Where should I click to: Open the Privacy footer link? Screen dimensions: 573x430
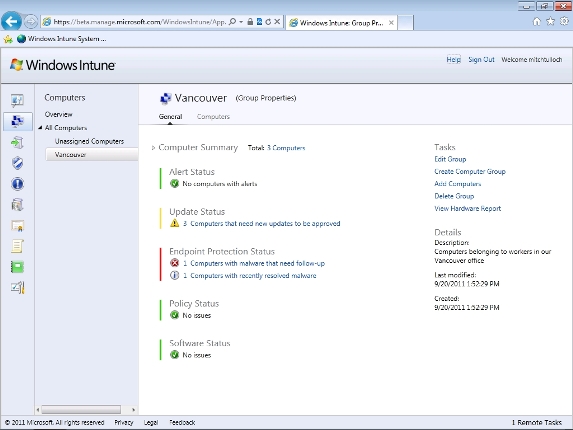pyautogui.click(x=124, y=422)
